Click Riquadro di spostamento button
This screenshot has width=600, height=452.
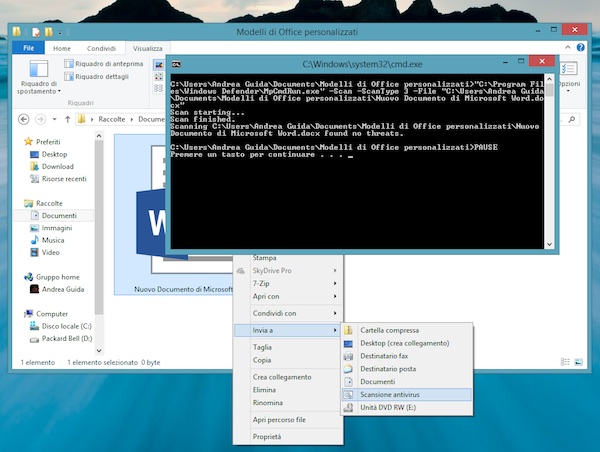click(x=39, y=77)
